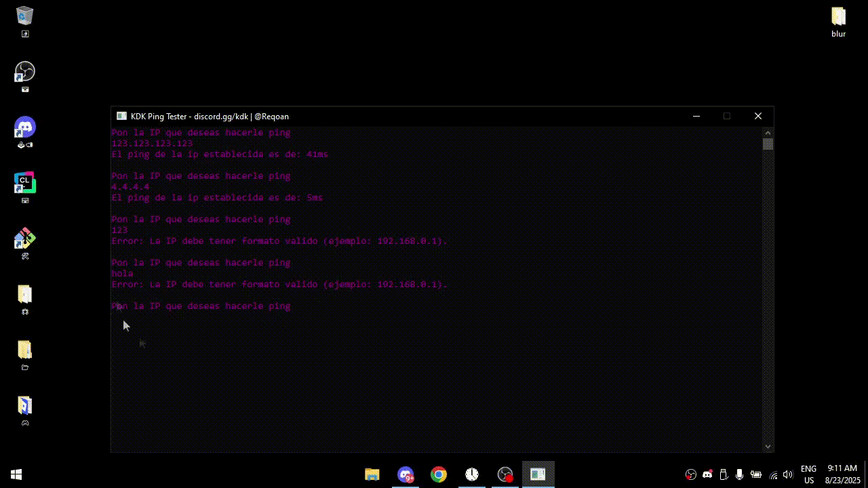
Task: Click the KDK Ping Tester taskbar icon
Action: pyautogui.click(x=538, y=474)
